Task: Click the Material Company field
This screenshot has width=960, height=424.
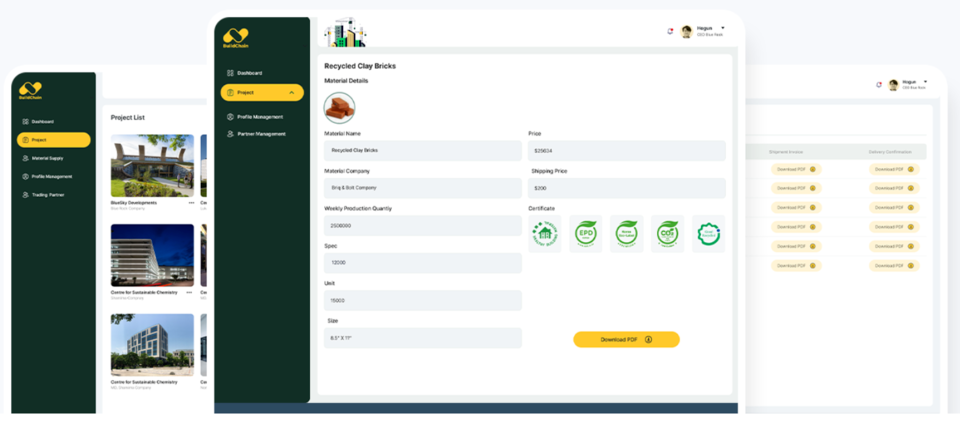Action: [x=423, y=188]
